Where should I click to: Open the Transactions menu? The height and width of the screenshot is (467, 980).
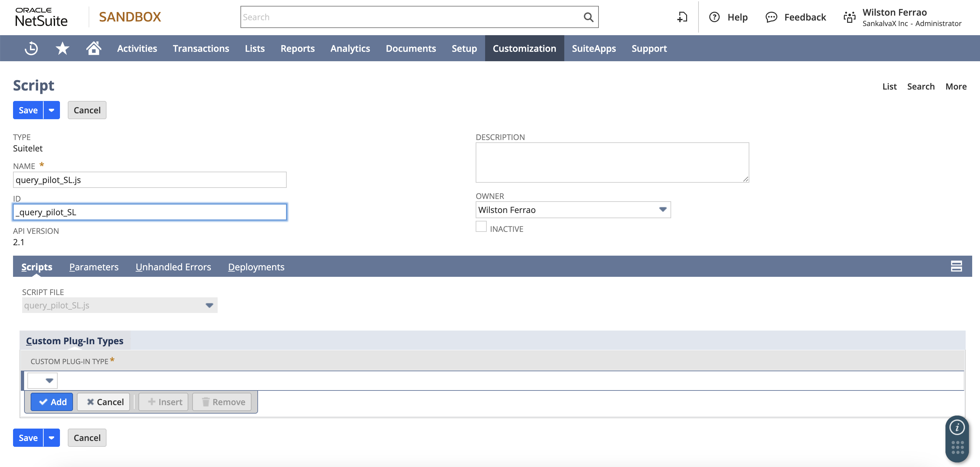[x=201, y=48]
